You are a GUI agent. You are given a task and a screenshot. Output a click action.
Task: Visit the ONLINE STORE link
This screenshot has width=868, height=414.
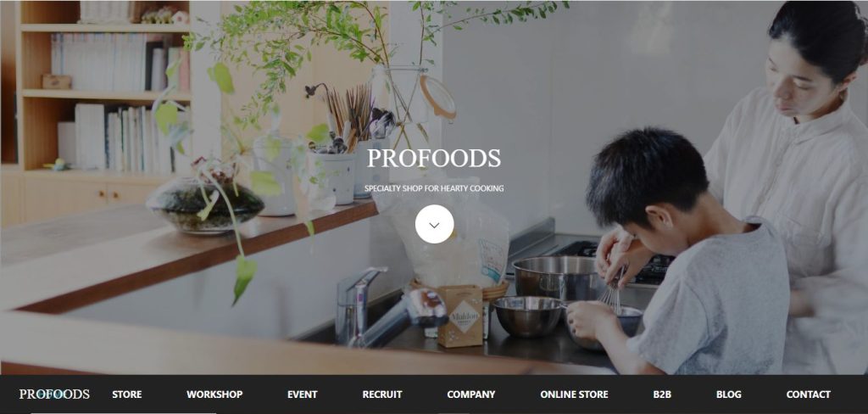click(574, 394)
